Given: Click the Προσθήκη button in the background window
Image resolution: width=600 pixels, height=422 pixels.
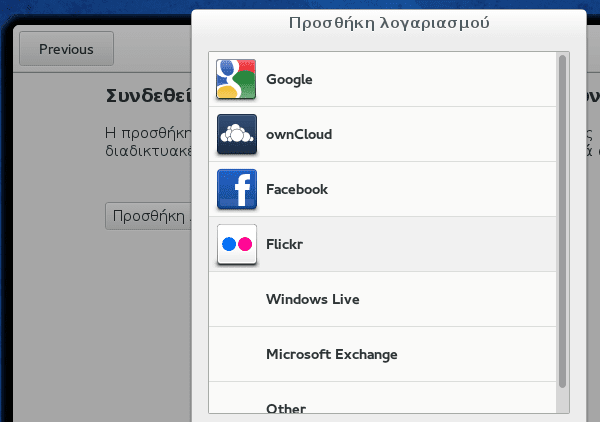Looking at the screenshot, I should click(148, 216).
